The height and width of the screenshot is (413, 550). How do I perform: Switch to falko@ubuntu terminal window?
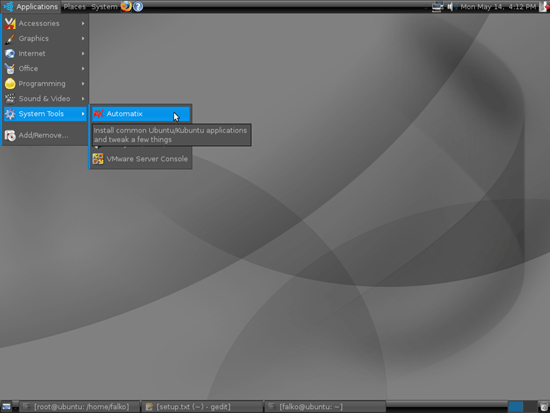click(325, 407)
